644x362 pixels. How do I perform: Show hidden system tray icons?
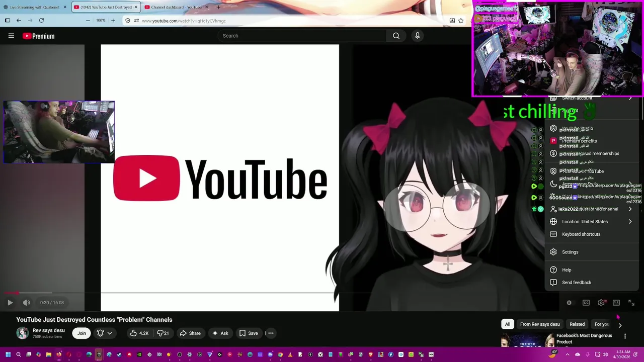[568, 354]
